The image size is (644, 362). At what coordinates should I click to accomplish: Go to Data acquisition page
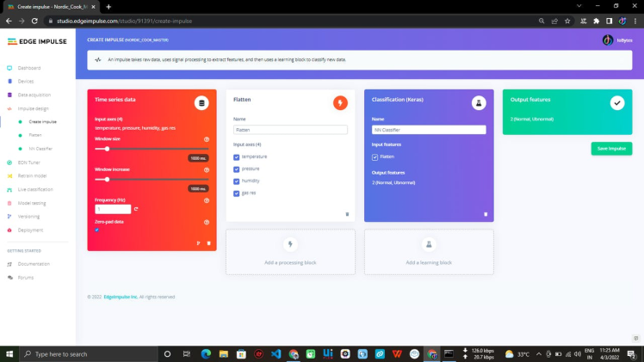point(34,95)
